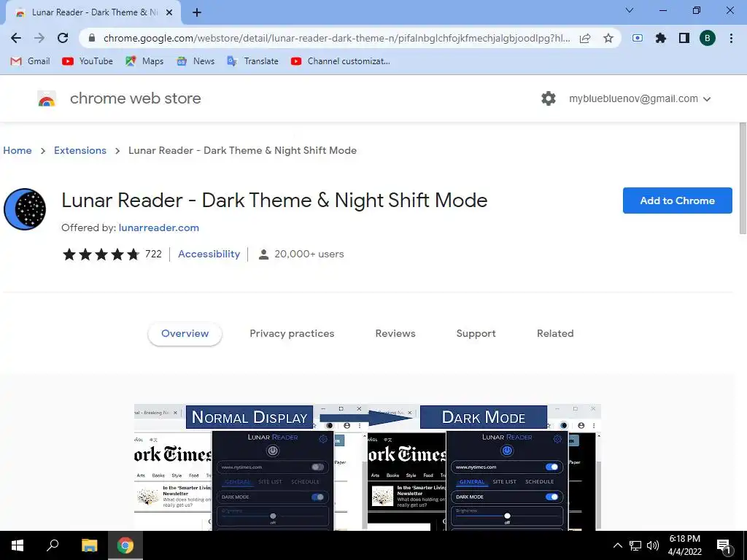Select the Lunar Reader browser tab

pos(93,13)
